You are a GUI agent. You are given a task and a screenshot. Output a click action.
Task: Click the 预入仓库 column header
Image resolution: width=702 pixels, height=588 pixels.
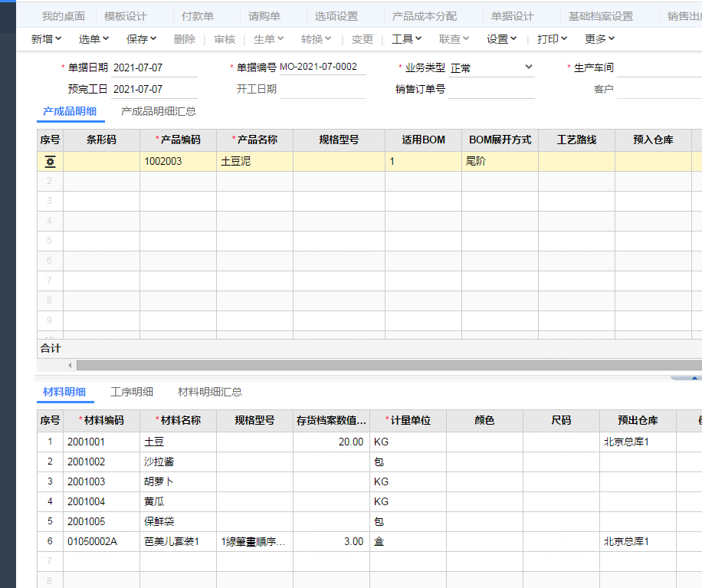pyautogui.click(x=653, y=140)
